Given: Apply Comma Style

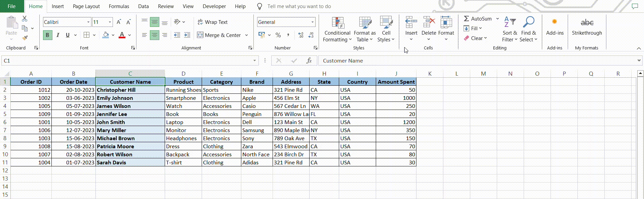Looking at the screenshot, I should click(x=288, y=35).
